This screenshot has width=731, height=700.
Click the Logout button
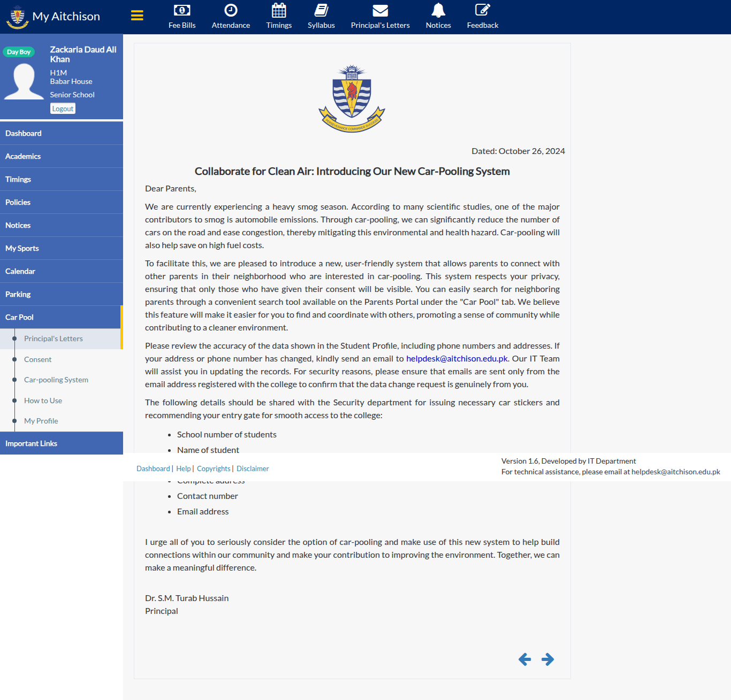pos(63,109)
